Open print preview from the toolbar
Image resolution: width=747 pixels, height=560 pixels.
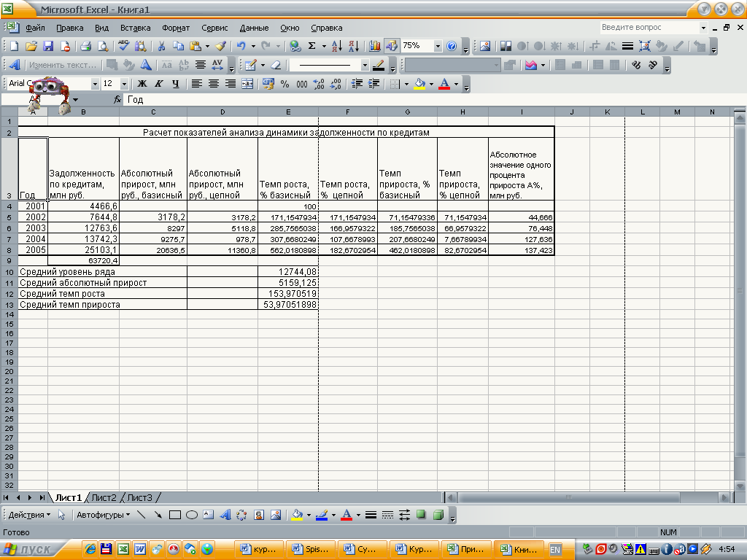(103, 46)
